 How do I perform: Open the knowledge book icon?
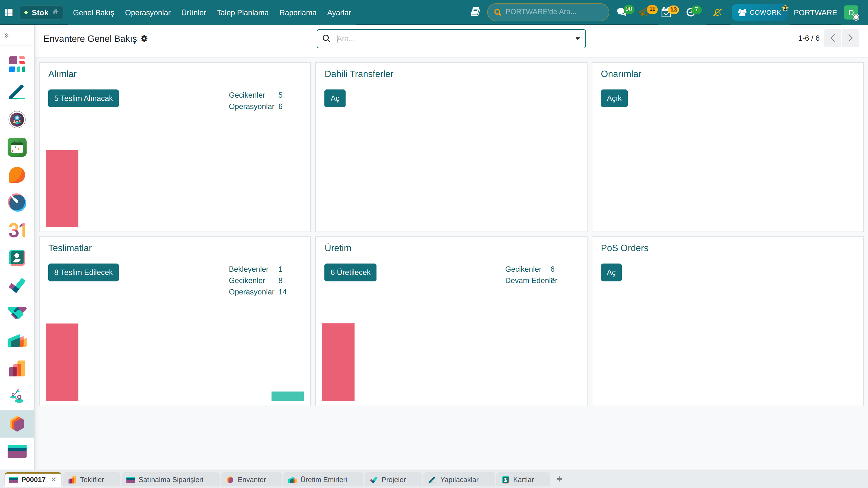click(475, 12)
